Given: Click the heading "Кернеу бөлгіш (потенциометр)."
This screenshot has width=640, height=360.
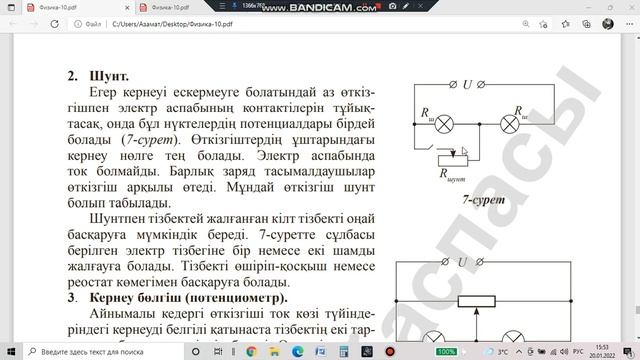Looking at the screenshot, I should pyautogui.click(x=189, y=298).
